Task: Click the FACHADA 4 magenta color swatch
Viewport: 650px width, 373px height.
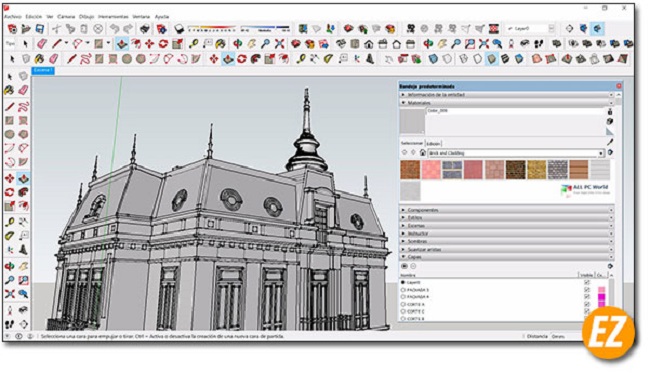Action: coord(601,297)
